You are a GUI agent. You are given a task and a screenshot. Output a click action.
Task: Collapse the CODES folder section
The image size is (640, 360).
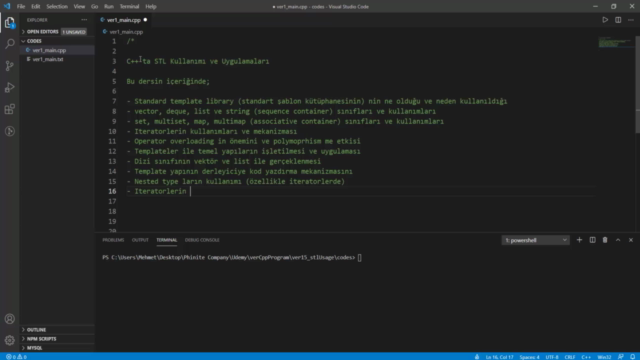click(34, 41)
